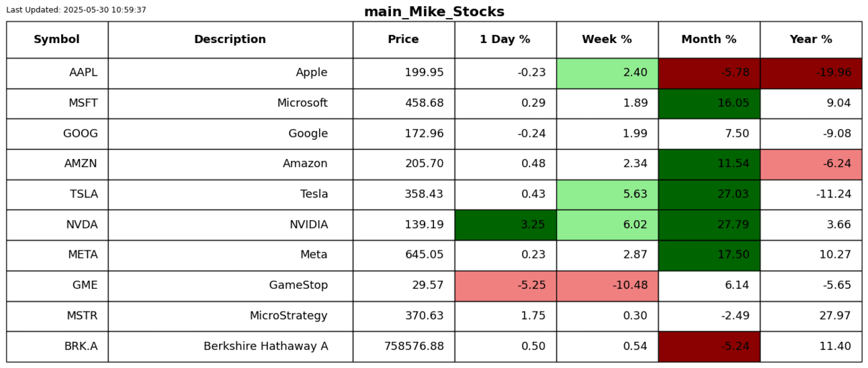Select the dark green Microsoft month cell 16.05

tap(709, 103)
